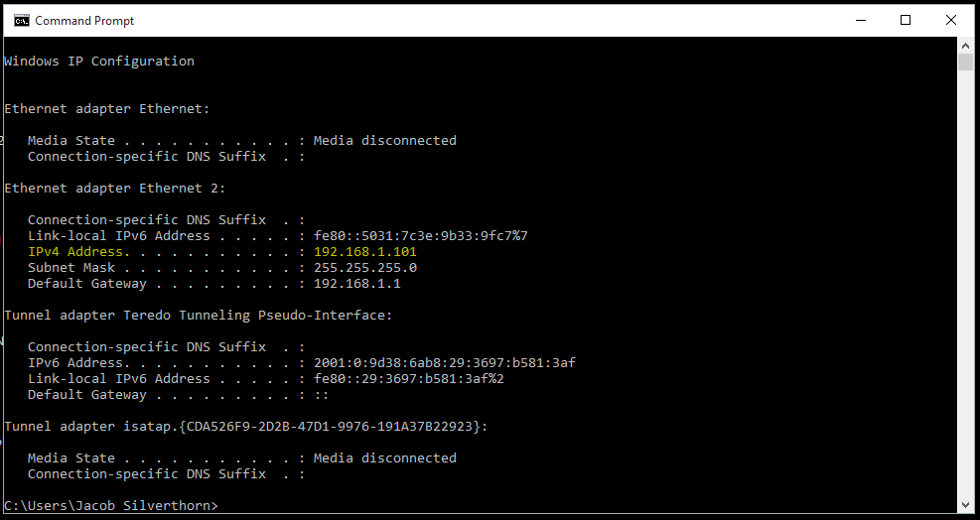Click the scrollbar down arrow
Viewport: 980px width, 520px height.
(965, 503)
